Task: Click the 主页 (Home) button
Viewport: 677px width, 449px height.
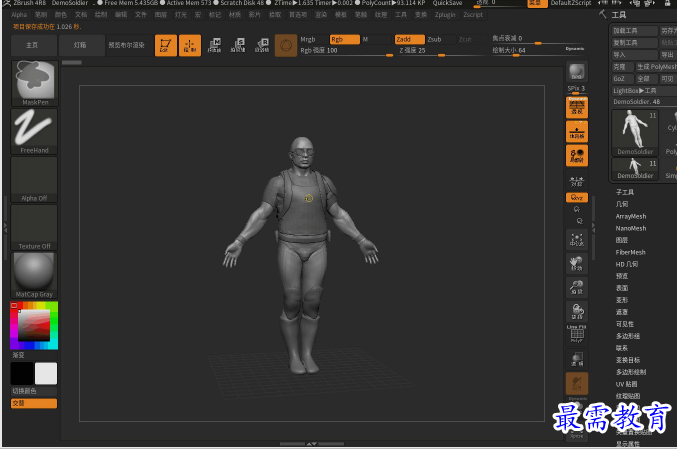Action: (34, 45)
